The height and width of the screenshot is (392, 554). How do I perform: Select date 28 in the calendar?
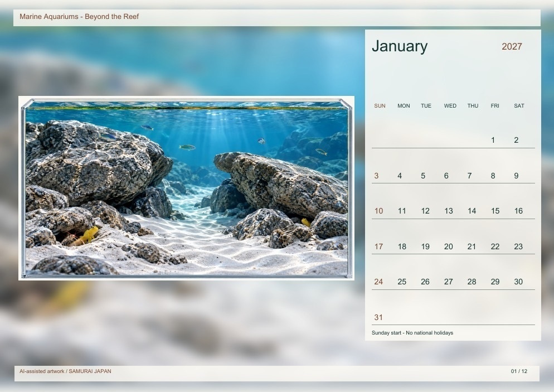(472, 282)
